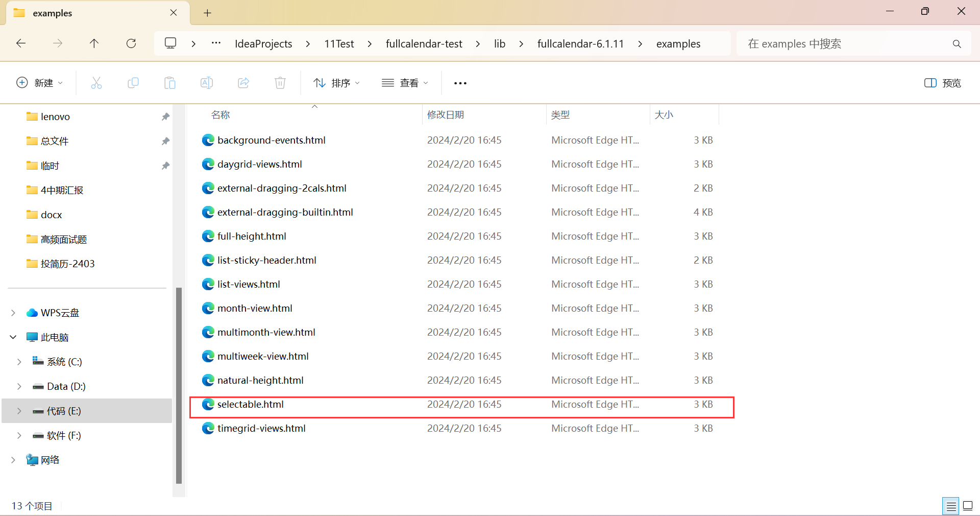Refresh the examples folder
Image resolution: width=980 pixels, height=516 pixels.
coord(131,43)
